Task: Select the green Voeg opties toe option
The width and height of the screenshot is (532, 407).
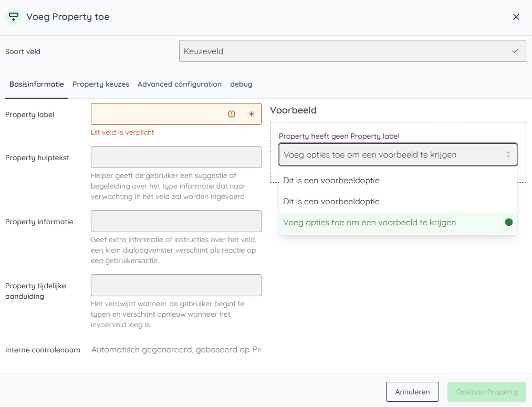Action: [x=370, y=223]
